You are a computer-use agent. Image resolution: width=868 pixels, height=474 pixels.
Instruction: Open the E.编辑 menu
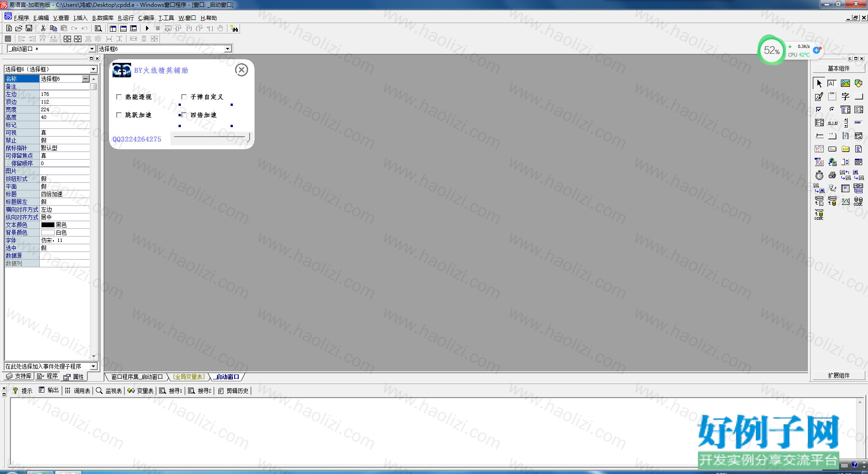[x=41, y=18]
